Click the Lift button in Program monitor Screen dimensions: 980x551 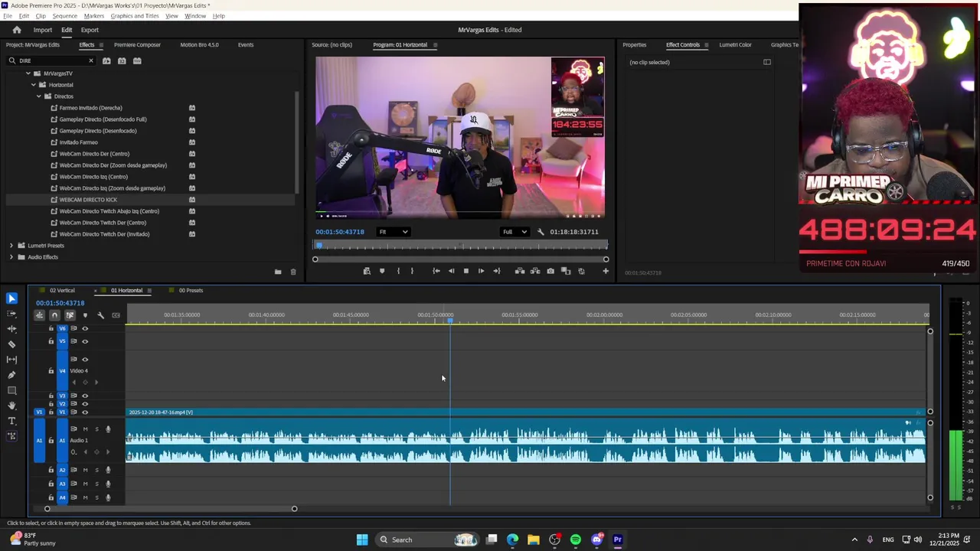tap(520, 271)
